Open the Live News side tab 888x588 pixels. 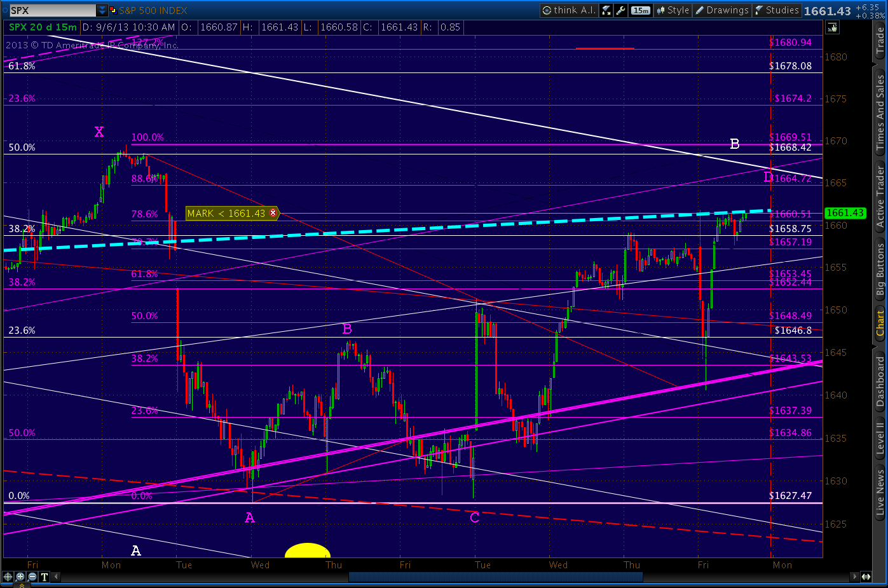[880, 491]
